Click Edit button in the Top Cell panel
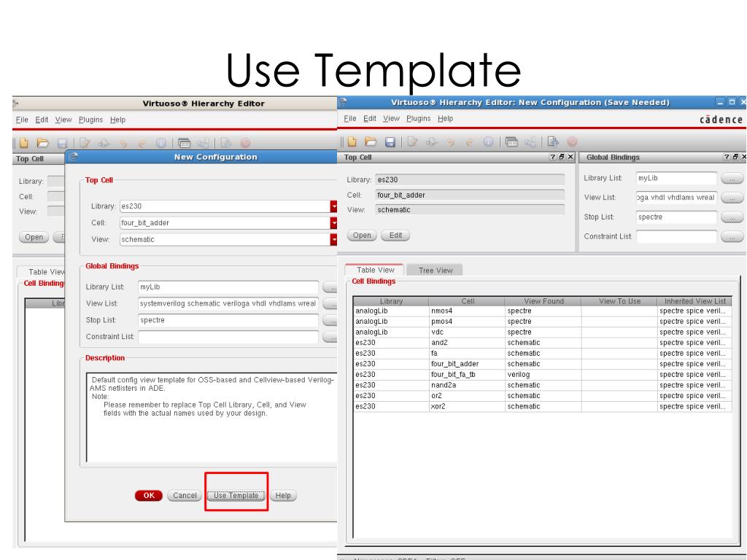The width and height of the screenshot is (747, 560). pos(395,236)
